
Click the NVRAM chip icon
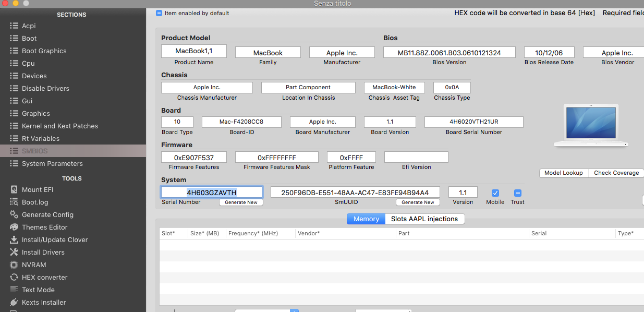[x=14, y=265]
